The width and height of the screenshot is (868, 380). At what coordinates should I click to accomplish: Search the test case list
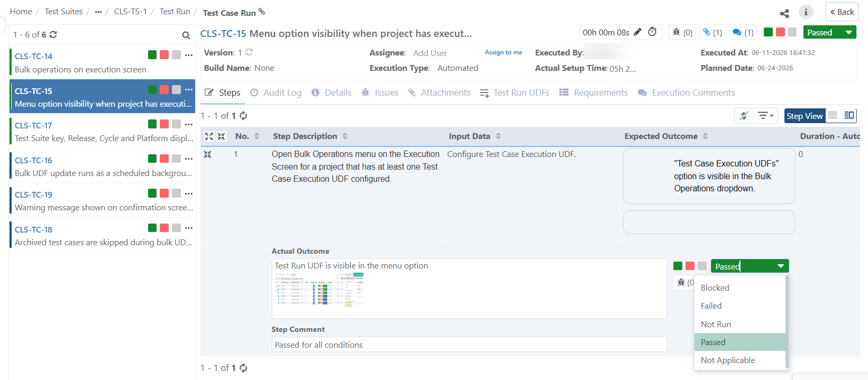tap(186, 35)
